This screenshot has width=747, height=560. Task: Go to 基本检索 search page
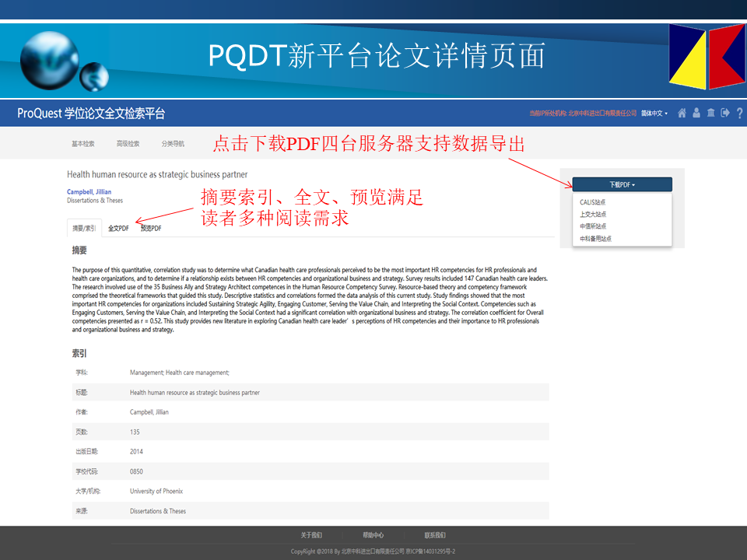tap(83, 144)
